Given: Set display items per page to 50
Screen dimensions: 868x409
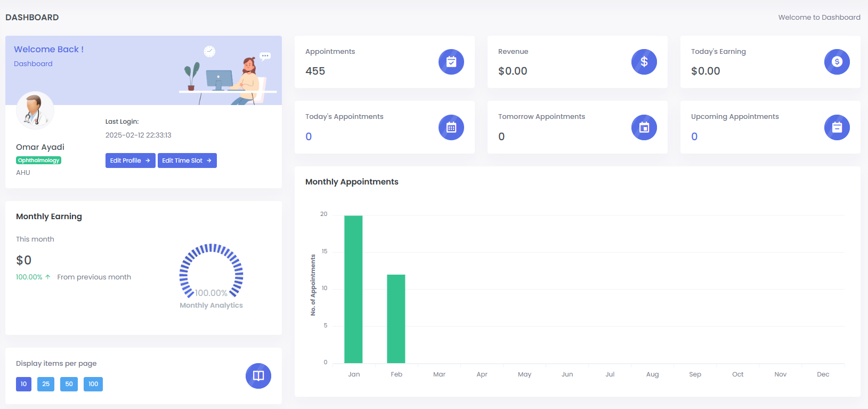Looking at the screenshot, I should [x=69, y=384].
